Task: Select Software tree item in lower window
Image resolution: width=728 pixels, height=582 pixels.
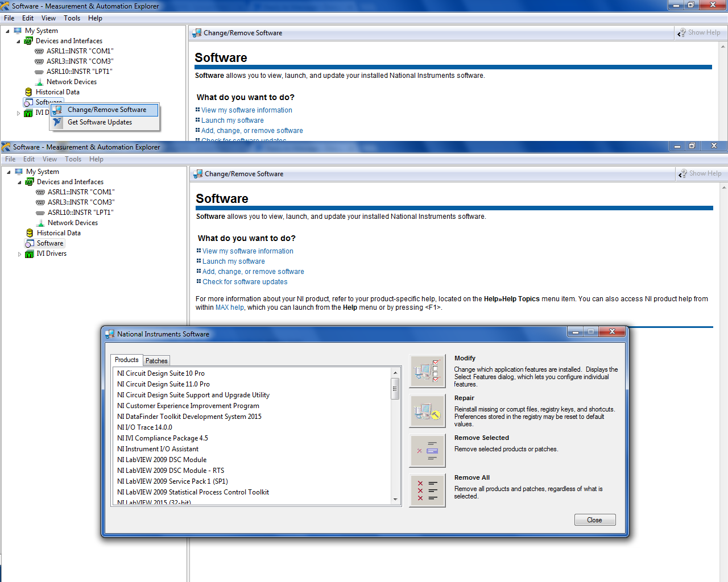Action: [x=50, y=243]
